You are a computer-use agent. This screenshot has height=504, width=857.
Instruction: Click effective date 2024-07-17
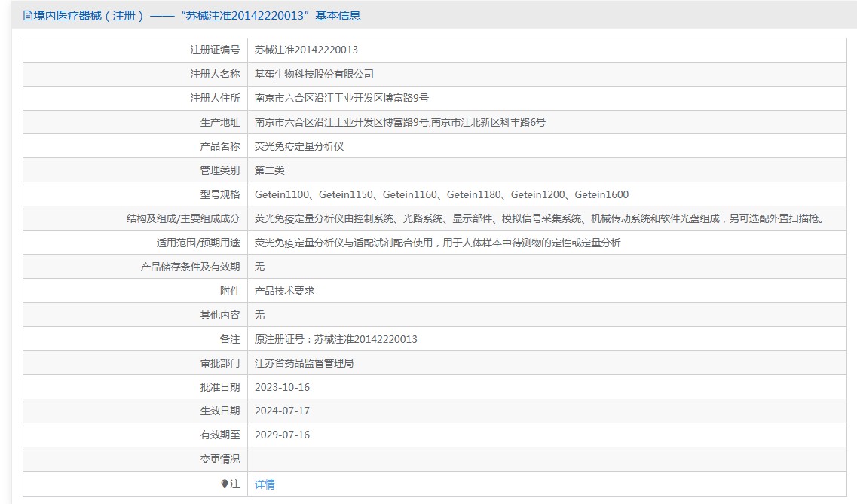tap(282, 411)
